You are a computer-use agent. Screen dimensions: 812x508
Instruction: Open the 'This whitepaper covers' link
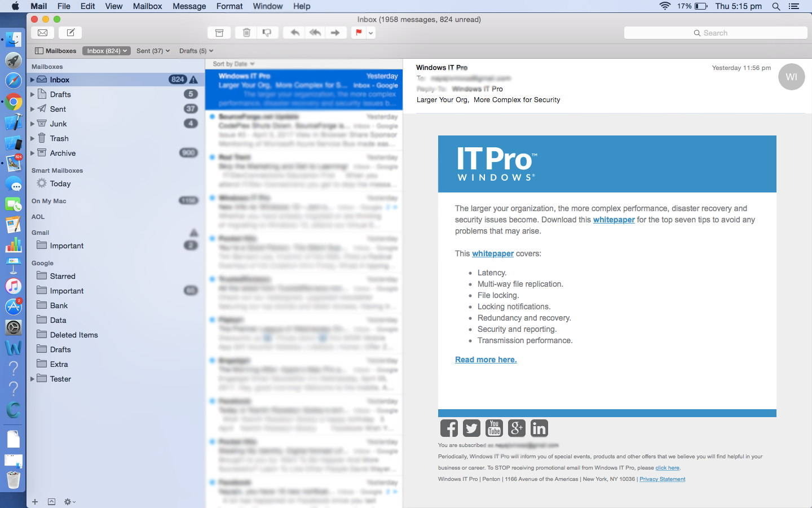[x=493, y=253]
